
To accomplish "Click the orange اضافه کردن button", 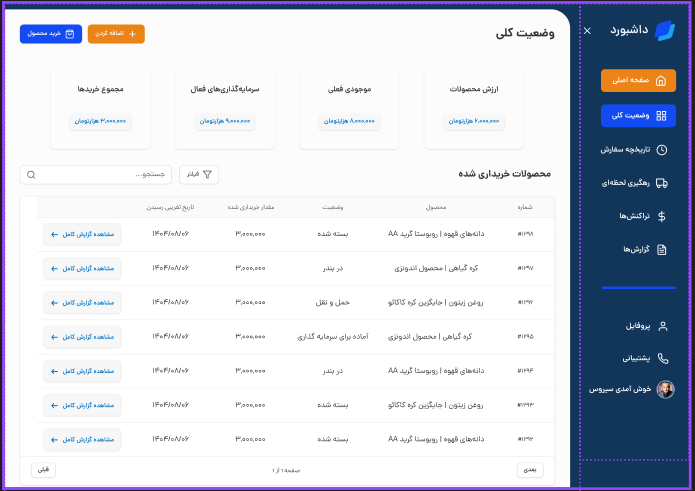I will [x=116, y=34].
